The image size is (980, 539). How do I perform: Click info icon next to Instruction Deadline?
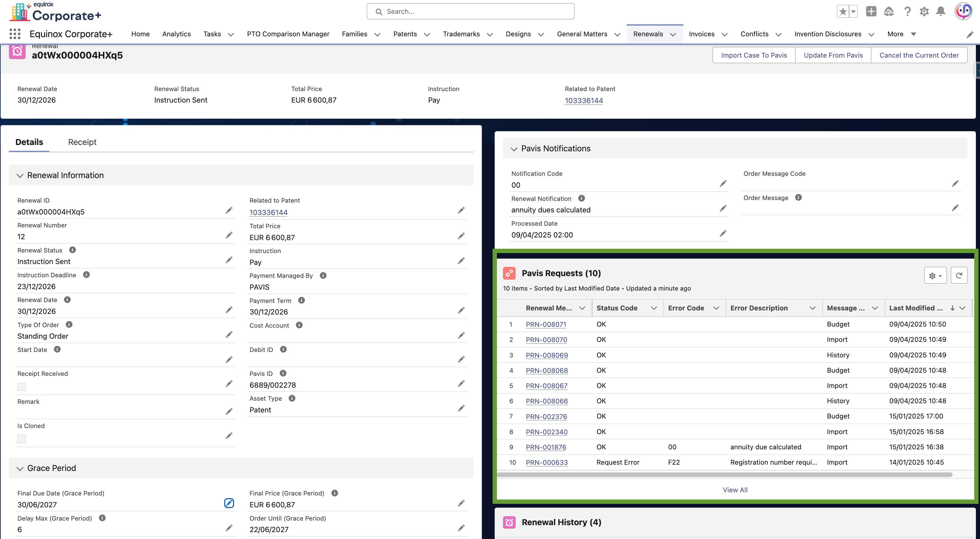pos(86,274)
